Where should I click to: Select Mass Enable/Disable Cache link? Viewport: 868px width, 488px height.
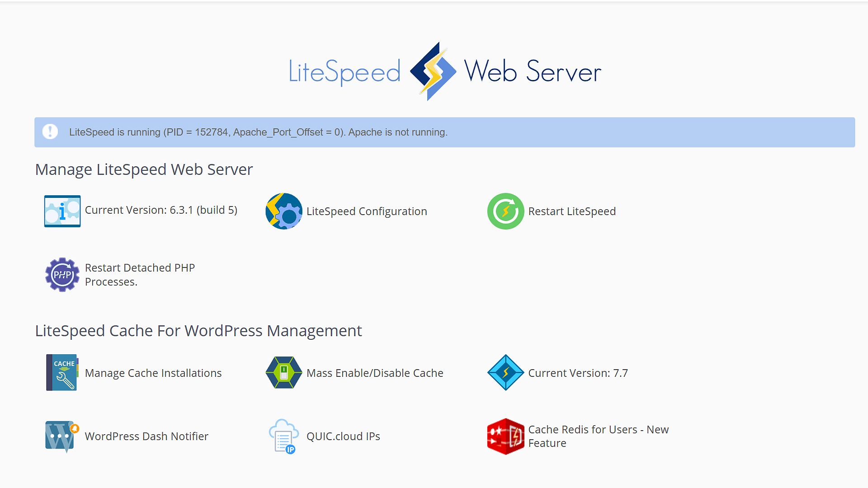(x=375, y=373)
